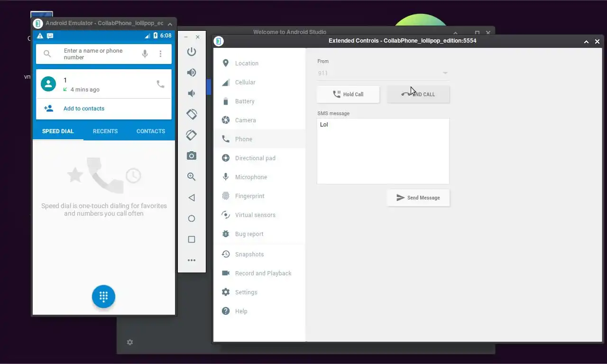Open Bug report in sidebar
The image size is (607, 364).
click(x=259, y=234)
